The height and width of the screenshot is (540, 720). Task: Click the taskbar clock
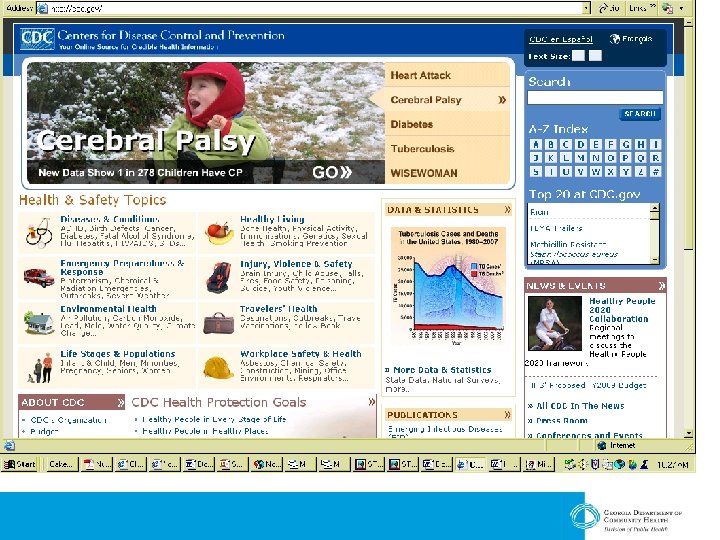click(x=673, y=465)
